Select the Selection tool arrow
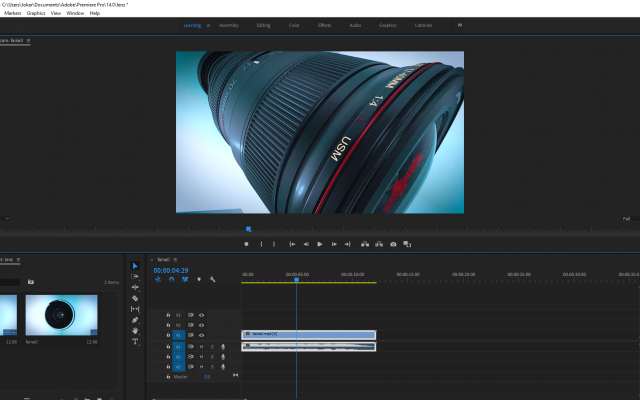 [135, 266]
